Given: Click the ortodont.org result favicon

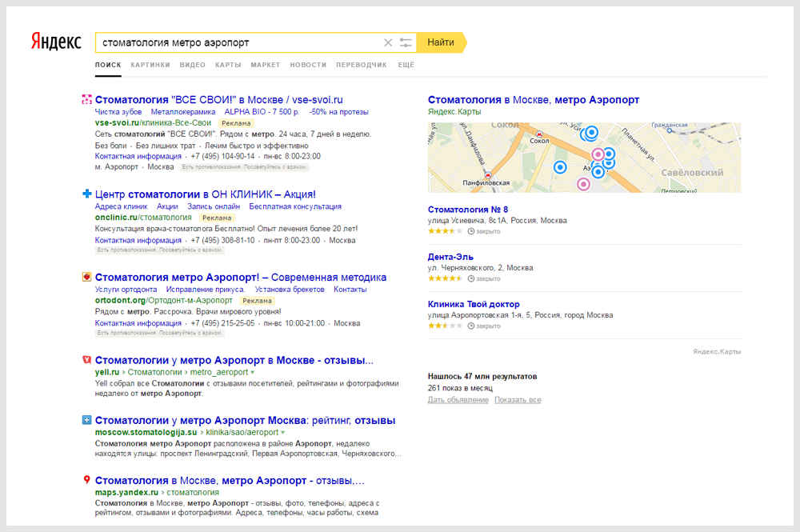Looking at the screenshot, I should (87, 277).
